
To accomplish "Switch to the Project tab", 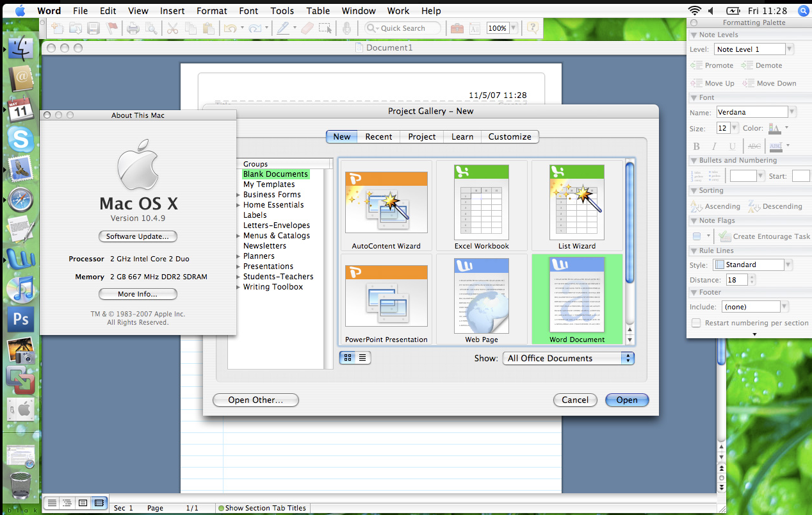I will [x=422, y=136].
